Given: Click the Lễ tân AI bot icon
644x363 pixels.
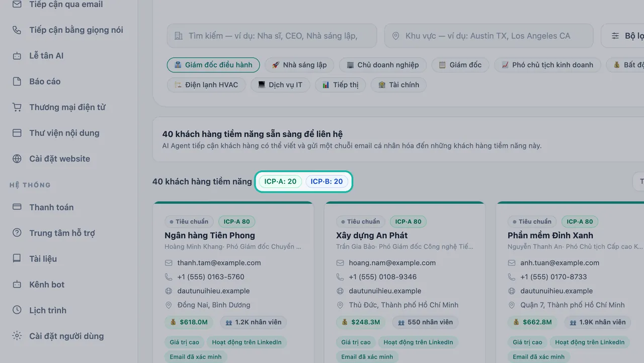Looking at the screenshot, I should tap(17, 56).
